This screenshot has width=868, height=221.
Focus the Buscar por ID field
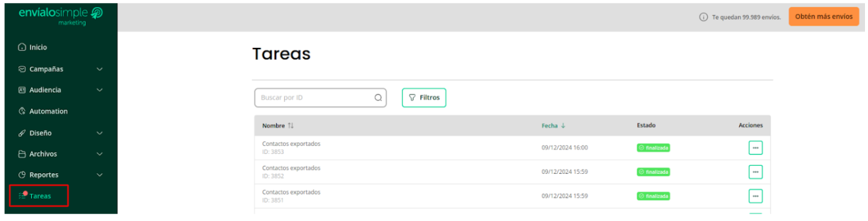(320, 97)
